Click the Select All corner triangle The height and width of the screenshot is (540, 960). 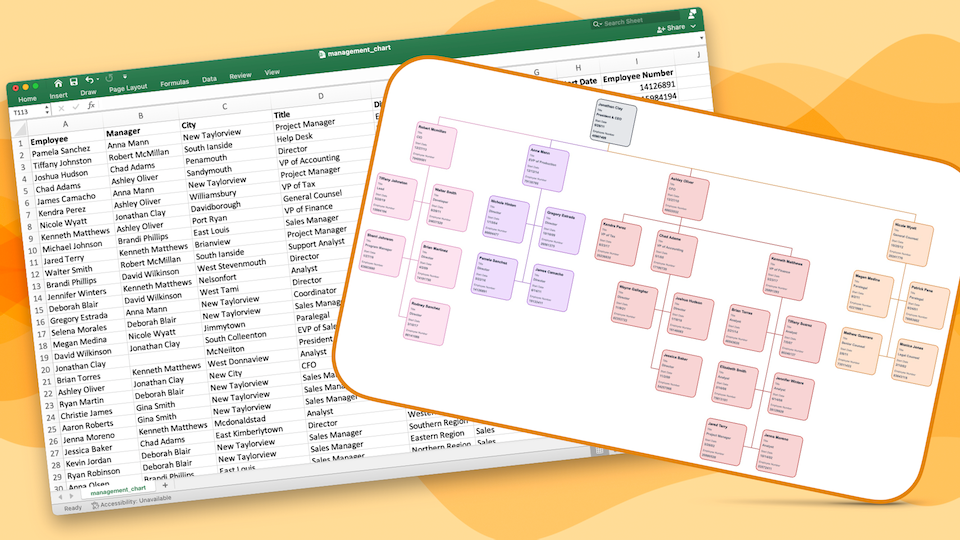tap(20, 130)
